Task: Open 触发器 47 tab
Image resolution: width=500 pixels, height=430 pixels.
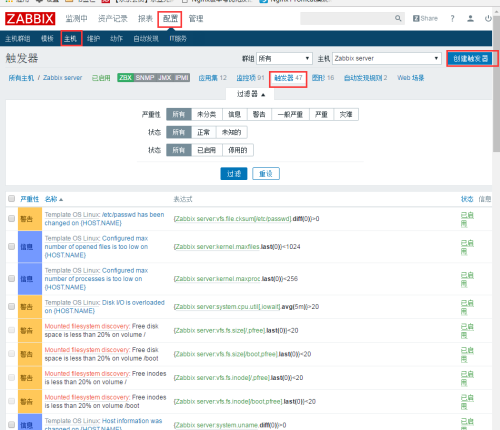Action: coord(288,78)
